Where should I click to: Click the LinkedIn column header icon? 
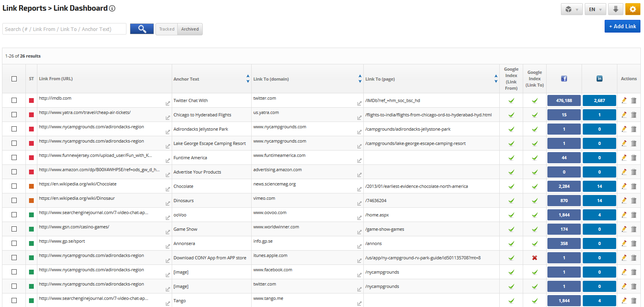coord(599,79)
